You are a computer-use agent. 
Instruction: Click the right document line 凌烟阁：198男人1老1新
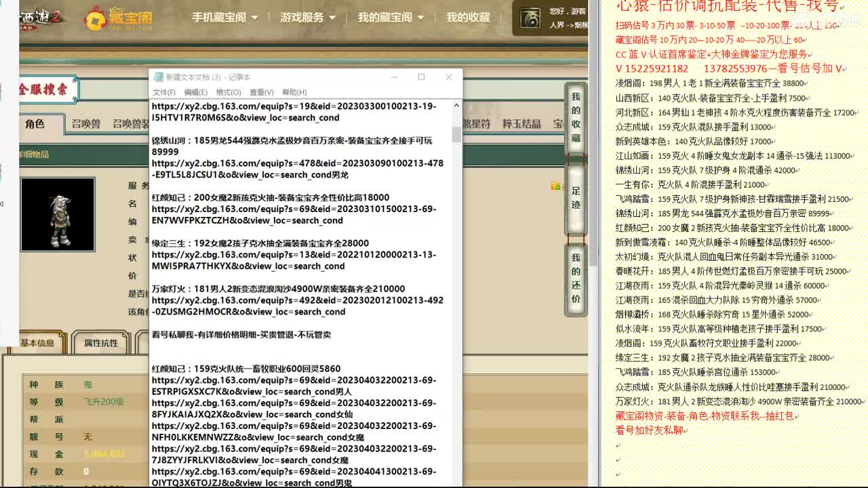pyautogui.click(x=712, y=83)
